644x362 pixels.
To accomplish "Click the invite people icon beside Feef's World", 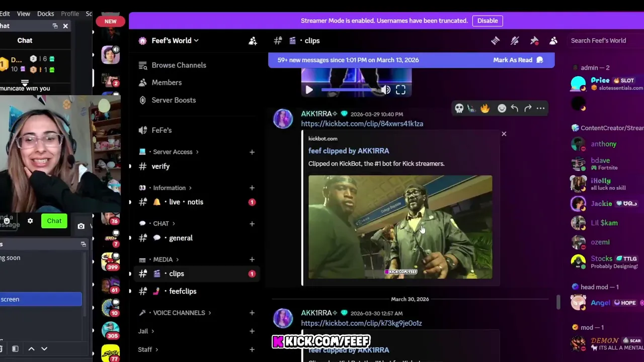I will click(253, 41).
